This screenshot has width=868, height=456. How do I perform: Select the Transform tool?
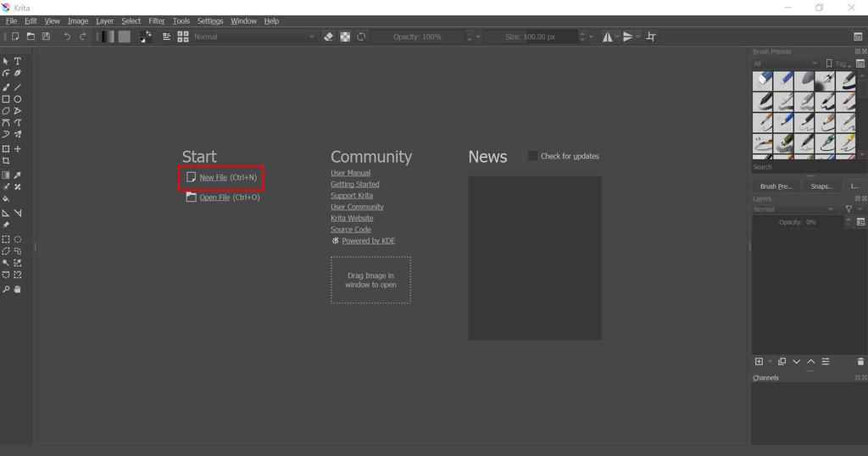click(x=6, y=149)
